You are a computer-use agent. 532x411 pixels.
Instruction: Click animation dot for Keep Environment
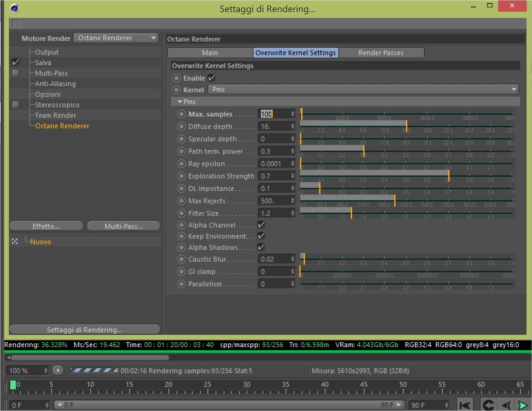pos(181,236)
